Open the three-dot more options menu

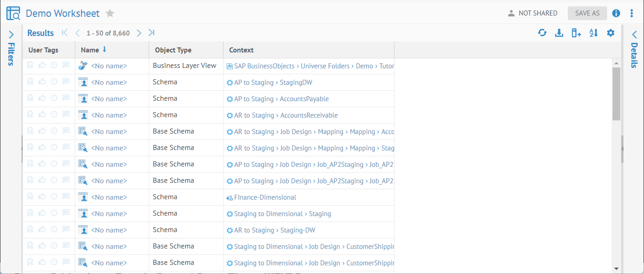[632, 13]
